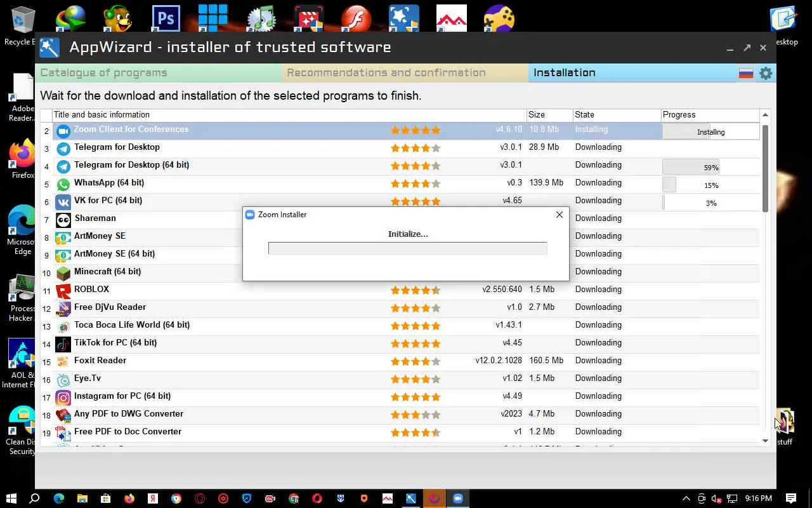Click the taskbar clock showing 9:16 PM

click(x=759, y=498)
